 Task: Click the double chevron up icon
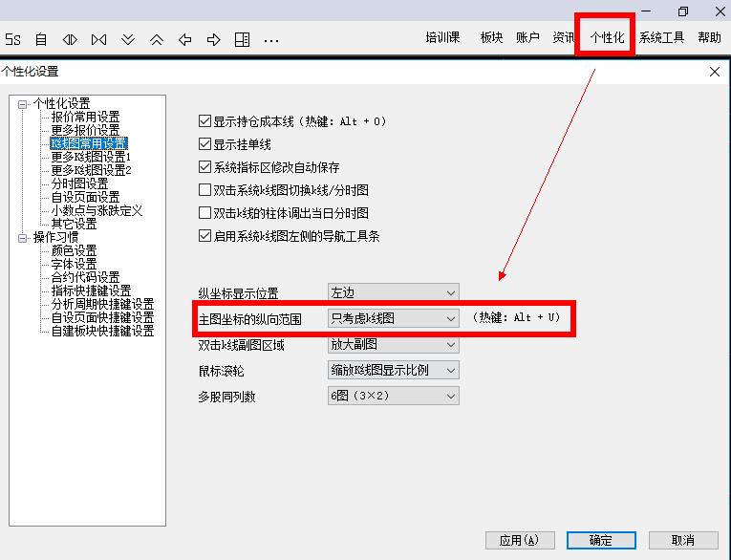(157, 39)
